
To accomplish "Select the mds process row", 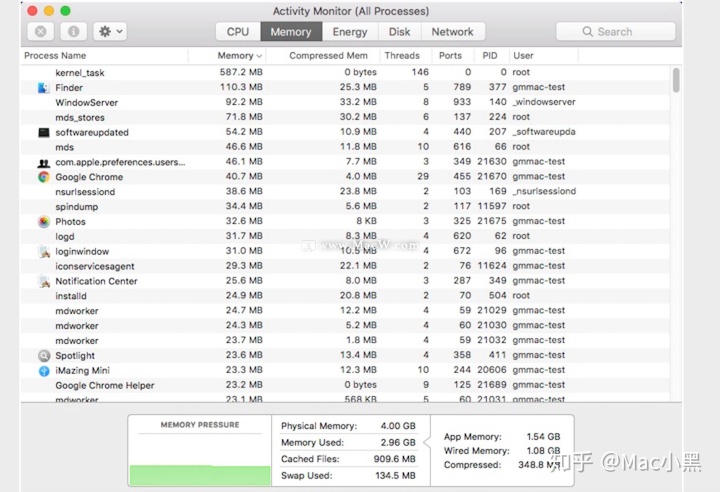I will click(345, 147).
